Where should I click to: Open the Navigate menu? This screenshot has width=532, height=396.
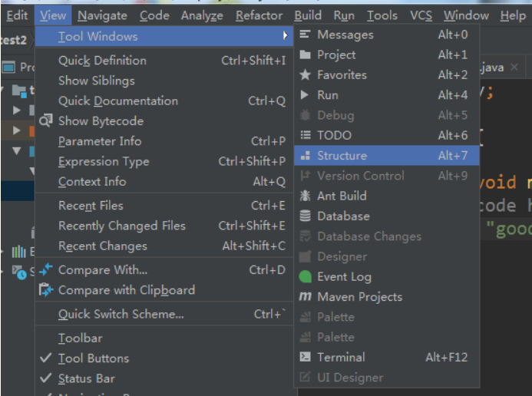[102, 15]
